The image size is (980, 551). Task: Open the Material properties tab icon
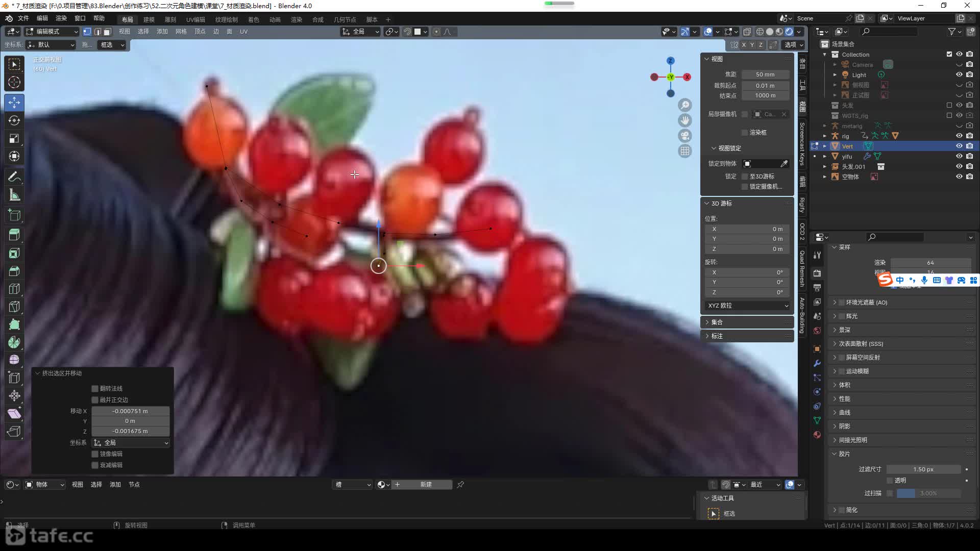point(817,435)
